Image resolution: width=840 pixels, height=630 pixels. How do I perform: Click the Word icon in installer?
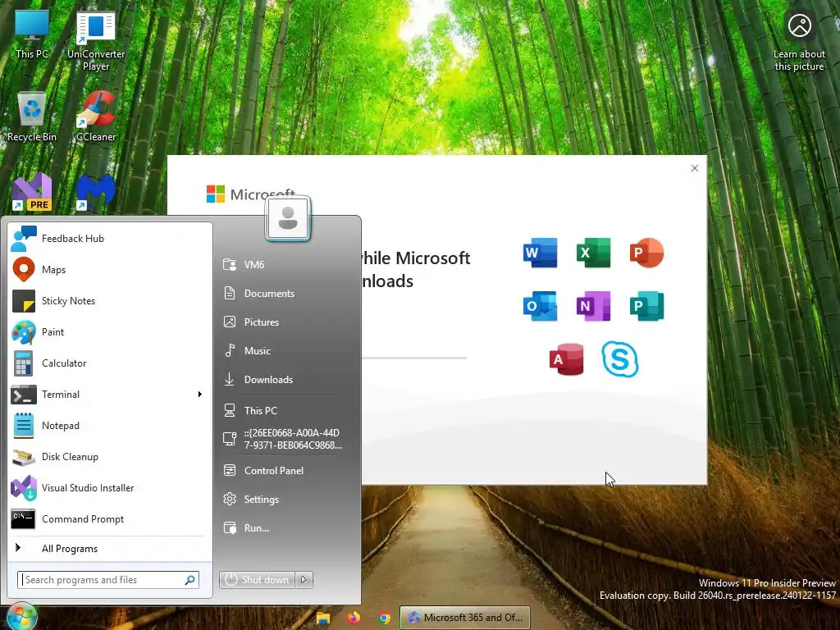[x=540, y=253]
